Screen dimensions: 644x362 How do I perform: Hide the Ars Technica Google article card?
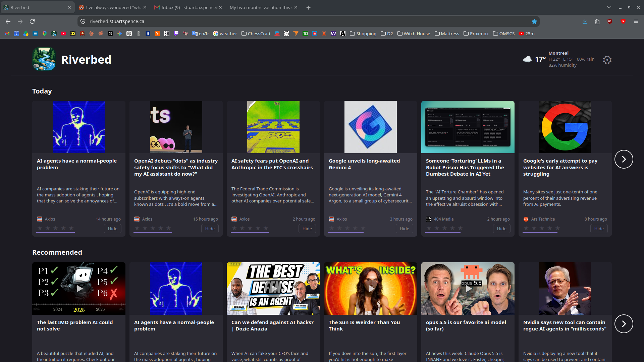coord(599,229)
